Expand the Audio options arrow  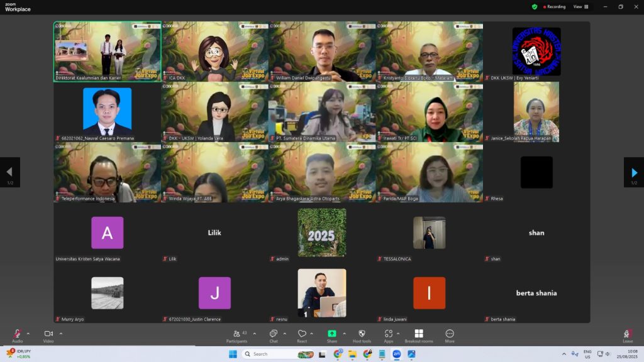coord(28,334)
